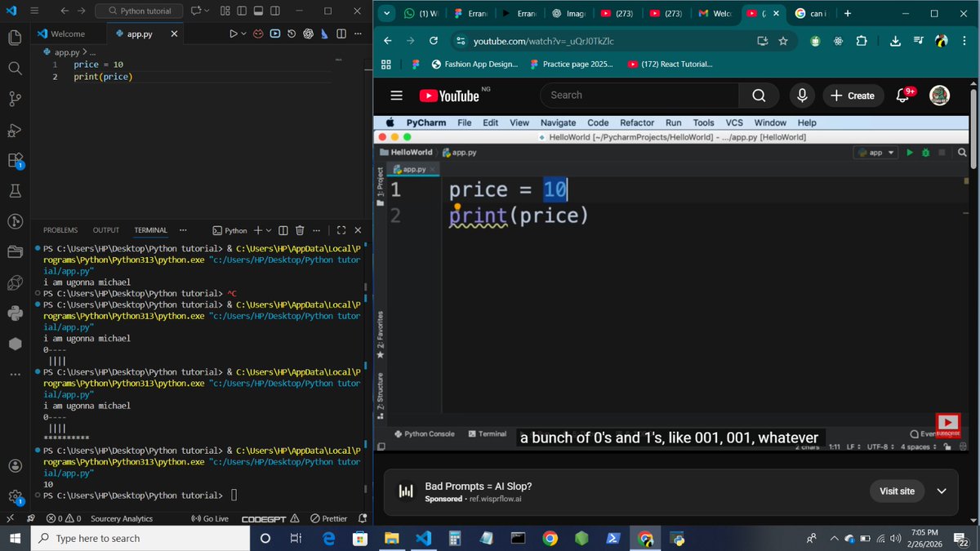Customize layout button in VS Code title bar
This screenshot has height=551, width=980.
[224, 11]
